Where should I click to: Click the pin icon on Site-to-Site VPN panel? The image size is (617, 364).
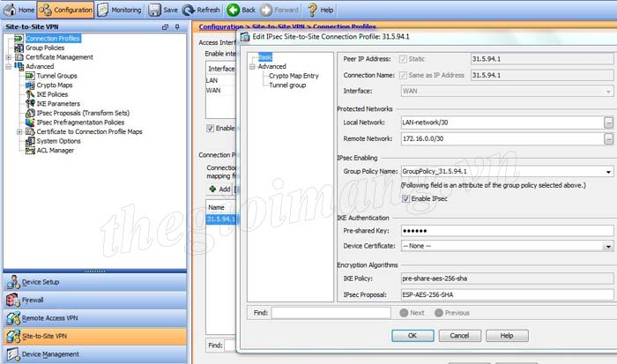[177, 26]
